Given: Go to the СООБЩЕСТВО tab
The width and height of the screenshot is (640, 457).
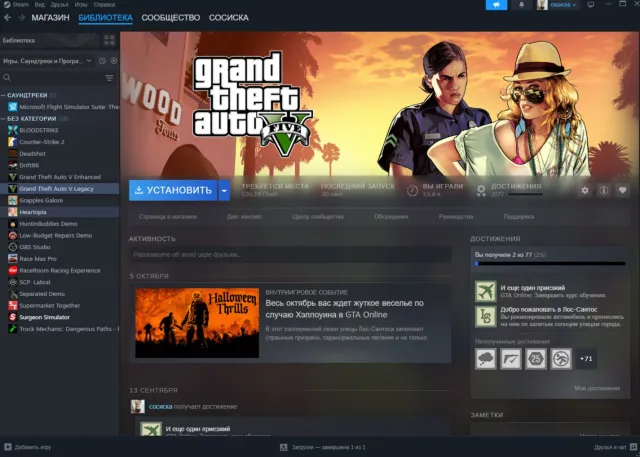Looking at the screenshot, I should click(171, 18).
